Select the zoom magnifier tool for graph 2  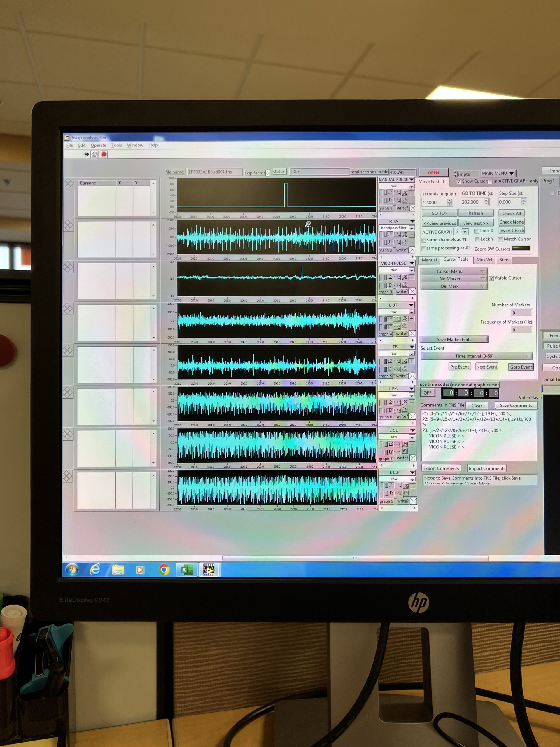click(405, 234)
